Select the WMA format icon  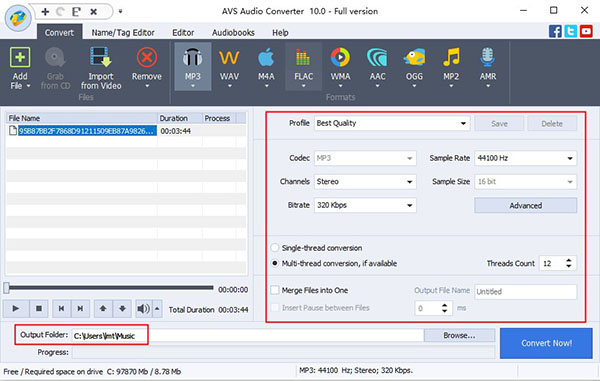[340, 58]
